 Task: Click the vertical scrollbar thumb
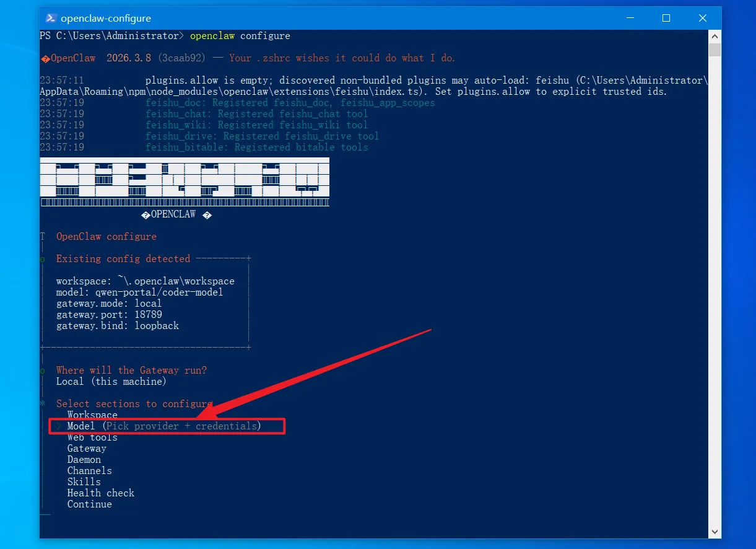pyautogui.click(x=715, y=50)
